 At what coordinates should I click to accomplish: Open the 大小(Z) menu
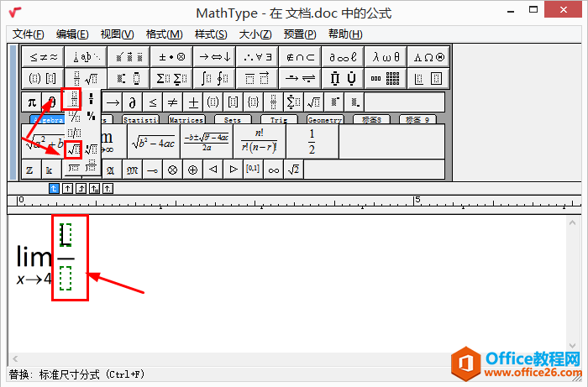[255, 34]
